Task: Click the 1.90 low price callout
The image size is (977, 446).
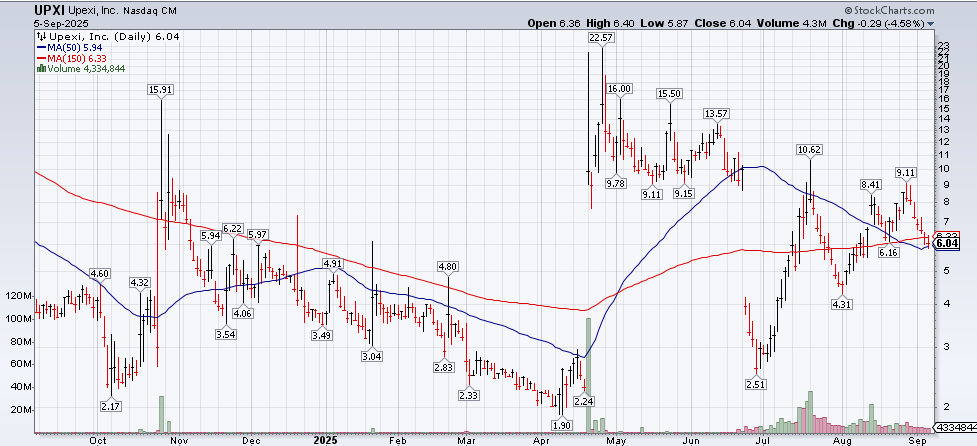Action: point(561,425)
